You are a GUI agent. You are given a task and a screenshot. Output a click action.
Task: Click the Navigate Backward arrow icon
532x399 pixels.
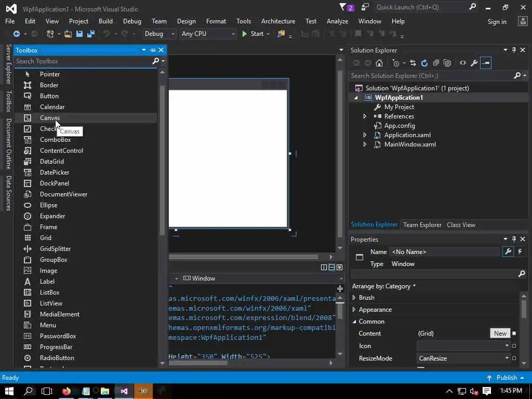click(x=16, y=34)
